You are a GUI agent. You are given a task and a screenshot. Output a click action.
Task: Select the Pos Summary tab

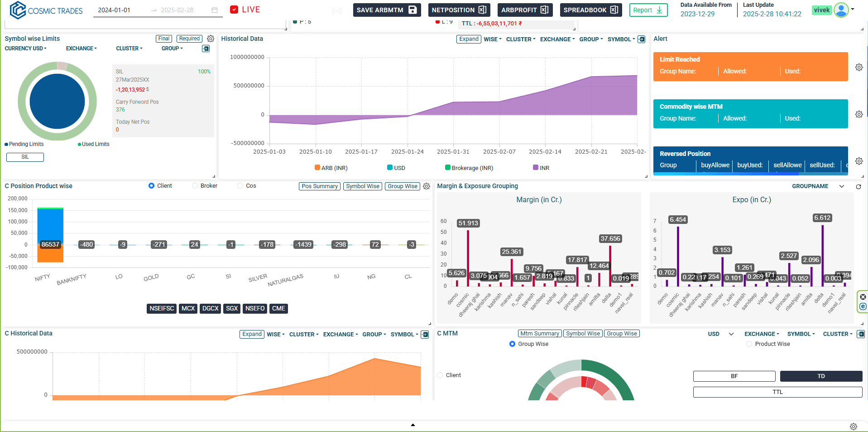click(x=319, y=186)
